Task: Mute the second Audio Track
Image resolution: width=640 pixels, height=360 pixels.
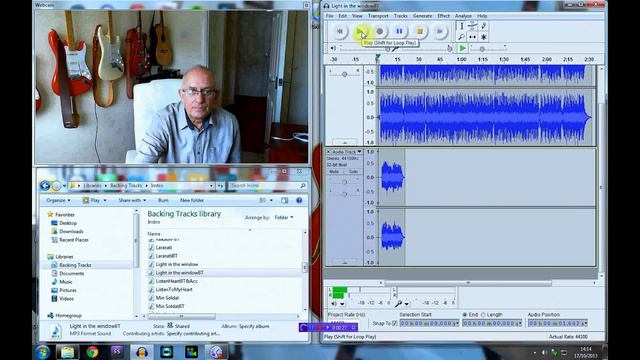Action: pyautogui.click(x=334, y=171)
